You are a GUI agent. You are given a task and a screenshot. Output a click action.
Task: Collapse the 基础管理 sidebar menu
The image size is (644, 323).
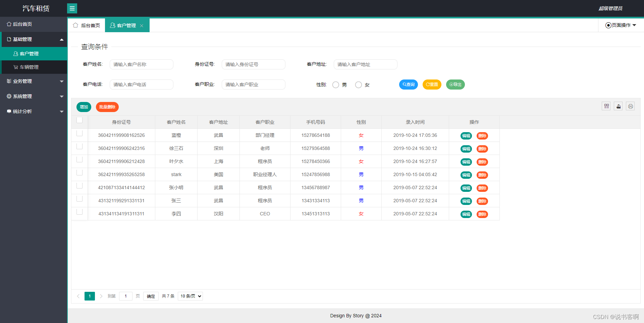tap(34, 39)
